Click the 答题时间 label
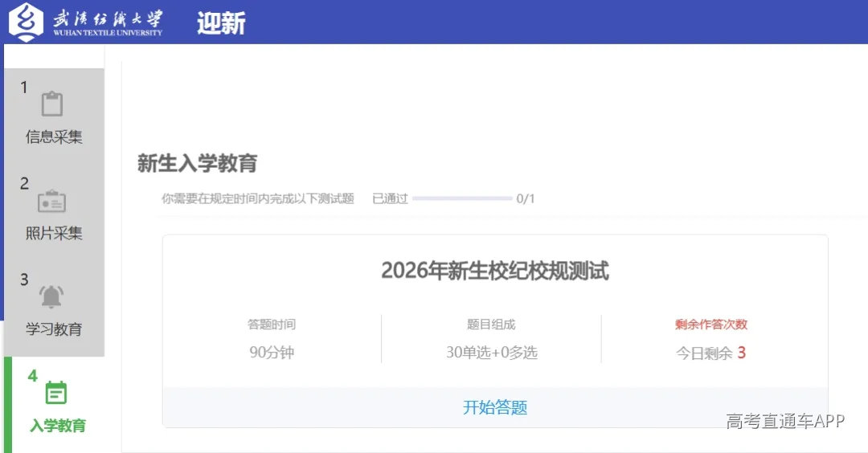The height and width of the screenshot is (453, 868). (272, 324)
